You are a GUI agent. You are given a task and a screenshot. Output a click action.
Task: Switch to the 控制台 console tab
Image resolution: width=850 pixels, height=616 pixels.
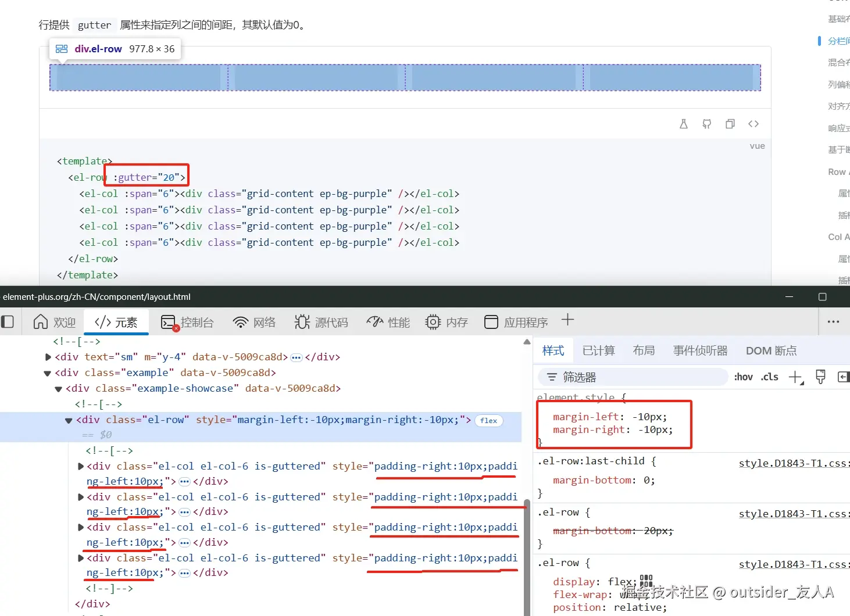[x=187, y=322]
